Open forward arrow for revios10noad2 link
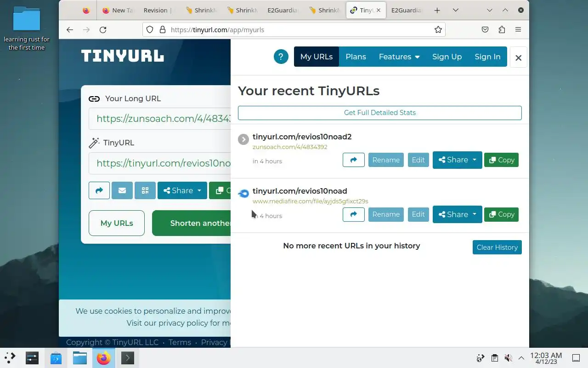This screenshot has width=588, height=368. tap(354, 160)
